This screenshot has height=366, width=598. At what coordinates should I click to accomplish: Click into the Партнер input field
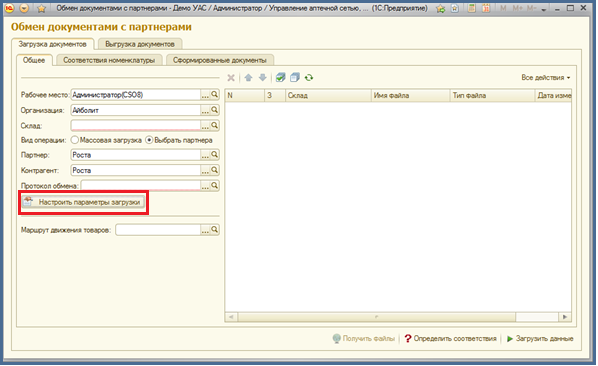pyautogui.click(x=136, y=155)
